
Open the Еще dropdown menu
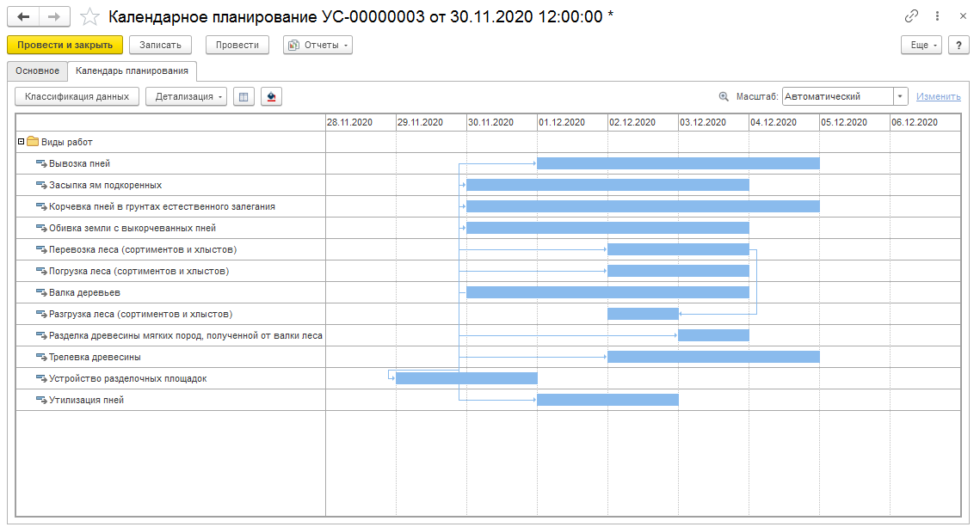[921, 45]
